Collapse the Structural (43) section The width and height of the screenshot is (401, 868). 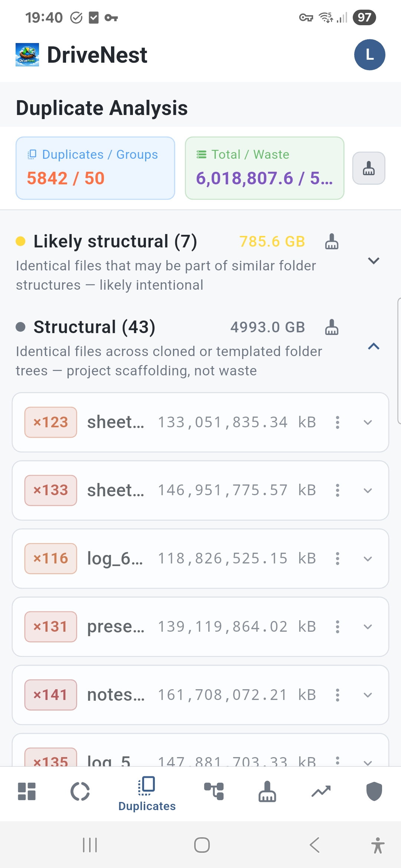point(374,346)
